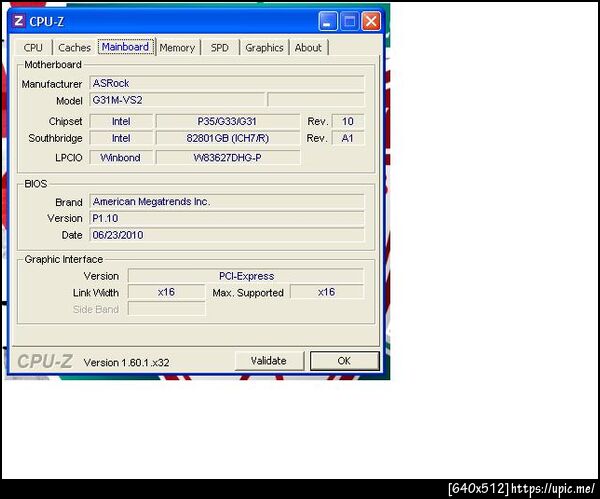Click the OK button
The width and height of the screenshot is (600, 499).
pos(344,361)
